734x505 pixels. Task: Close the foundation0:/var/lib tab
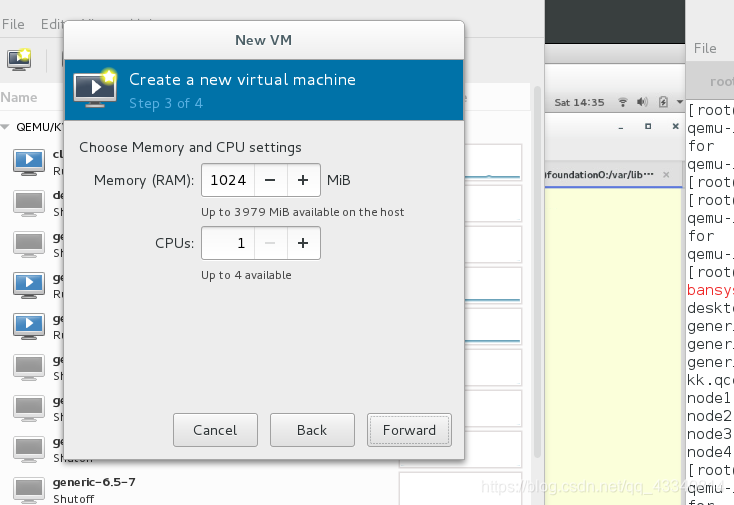(x=666, y=175)
